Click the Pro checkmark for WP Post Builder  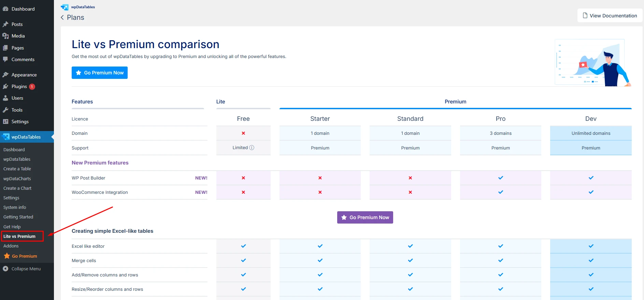pos(501,178)
